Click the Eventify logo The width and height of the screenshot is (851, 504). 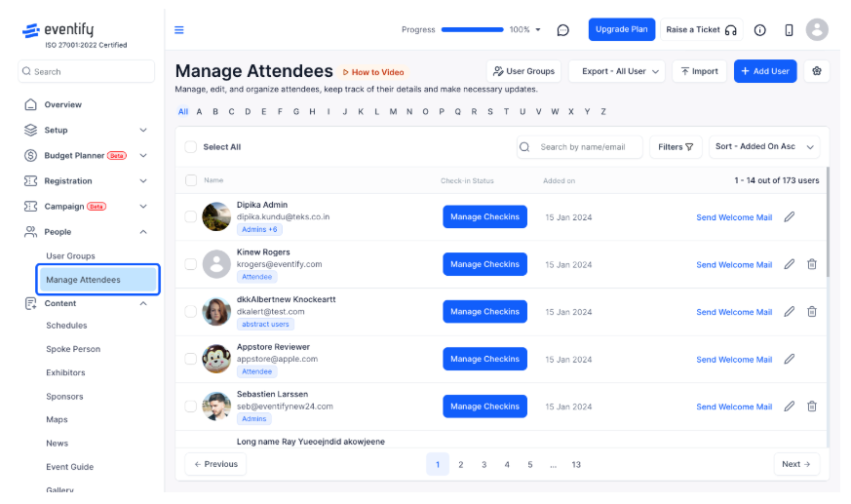pyautogui.click(x=58, y=30)
